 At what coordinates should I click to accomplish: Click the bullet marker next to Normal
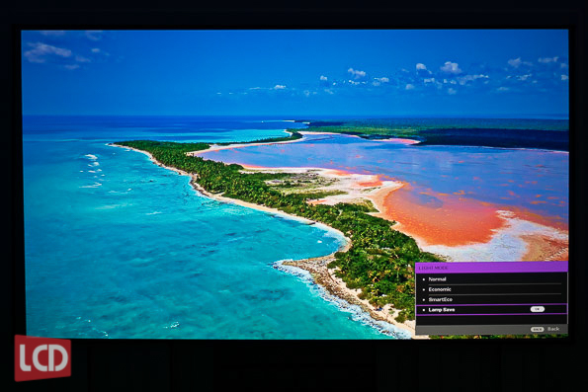point(424,279)
